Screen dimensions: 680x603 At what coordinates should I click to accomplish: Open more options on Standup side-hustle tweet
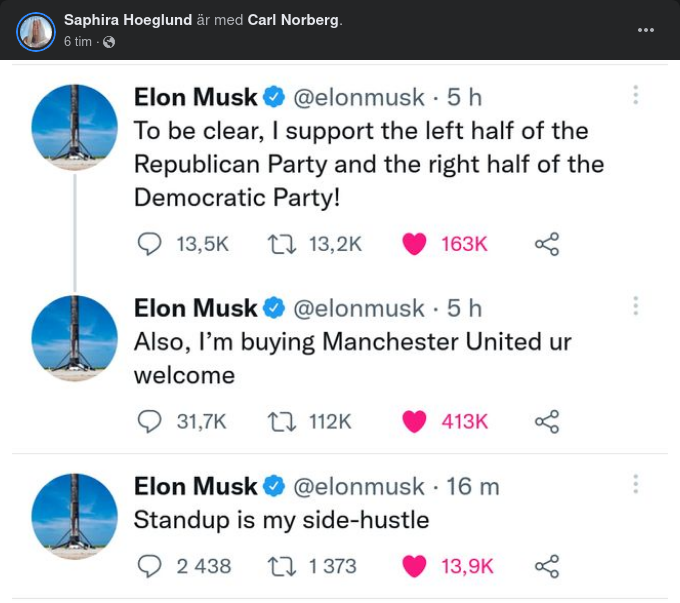(x=635, y=484)
